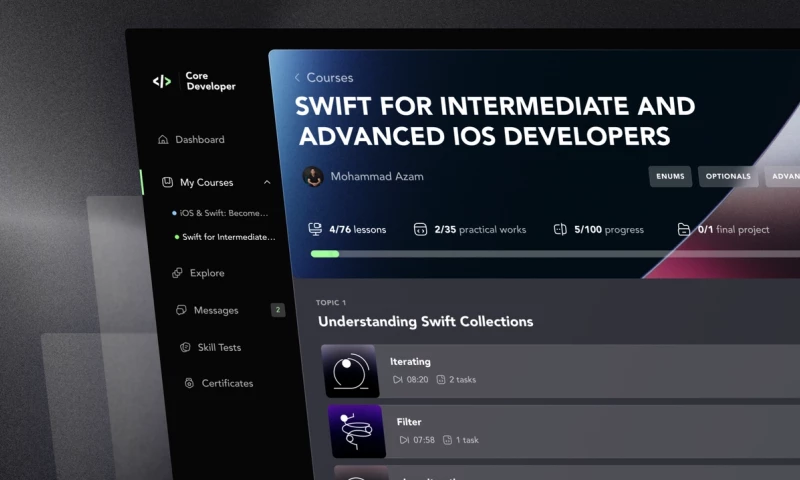Click the Courses back link
Image resolution: width=800 pixels, height=480 pixels.
[x=330, y=78]
